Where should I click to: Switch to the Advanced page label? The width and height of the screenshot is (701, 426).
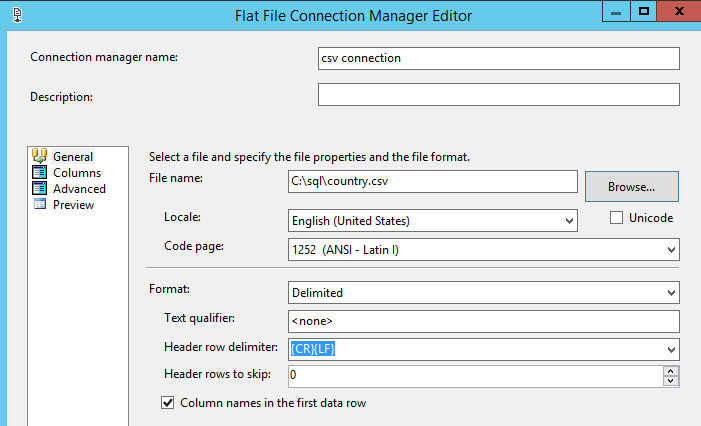79,188
